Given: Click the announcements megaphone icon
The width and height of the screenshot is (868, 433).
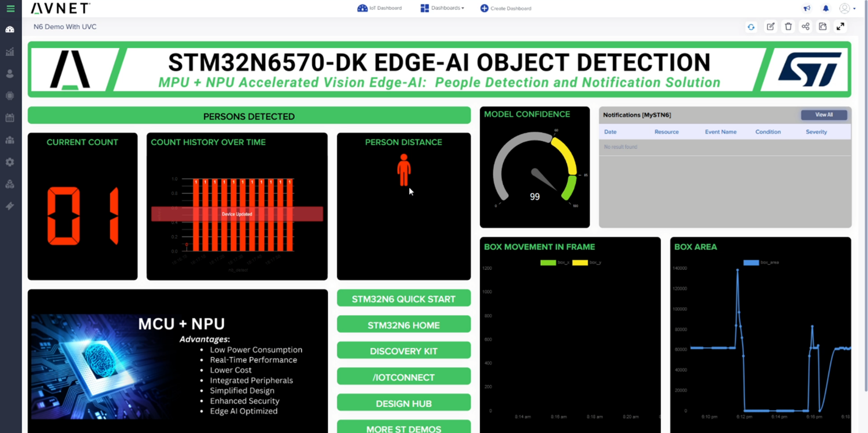Looking at the screenshot, I should click(807, 8).
